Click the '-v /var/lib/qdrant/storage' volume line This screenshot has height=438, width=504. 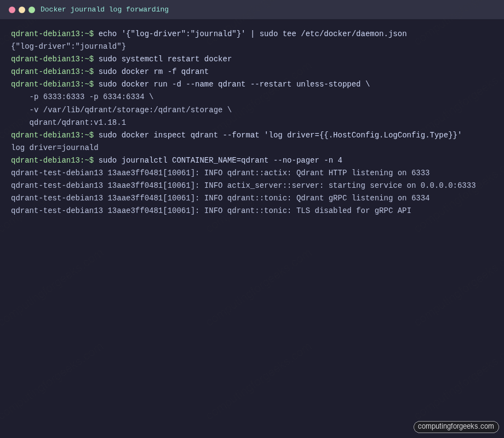pyautogui.click(x=130, y=110)
